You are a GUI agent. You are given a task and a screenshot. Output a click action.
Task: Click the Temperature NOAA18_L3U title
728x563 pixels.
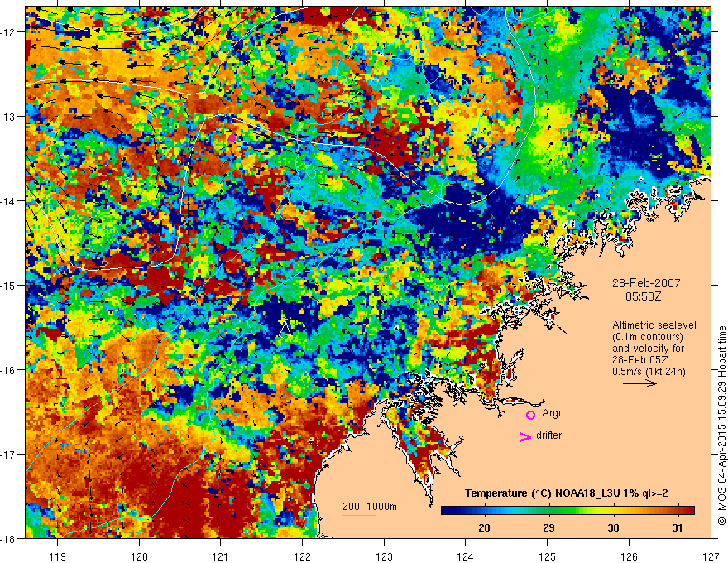coord(567,493)
